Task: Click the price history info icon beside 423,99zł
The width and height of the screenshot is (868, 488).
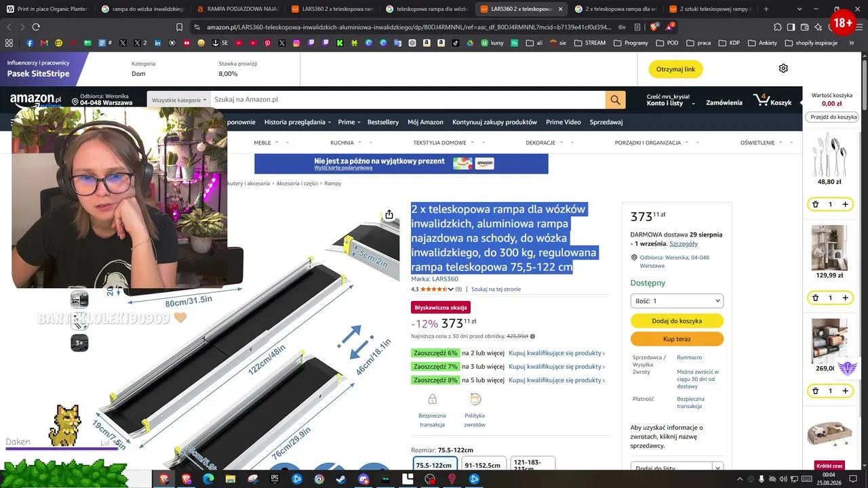Action: (532, 336)
